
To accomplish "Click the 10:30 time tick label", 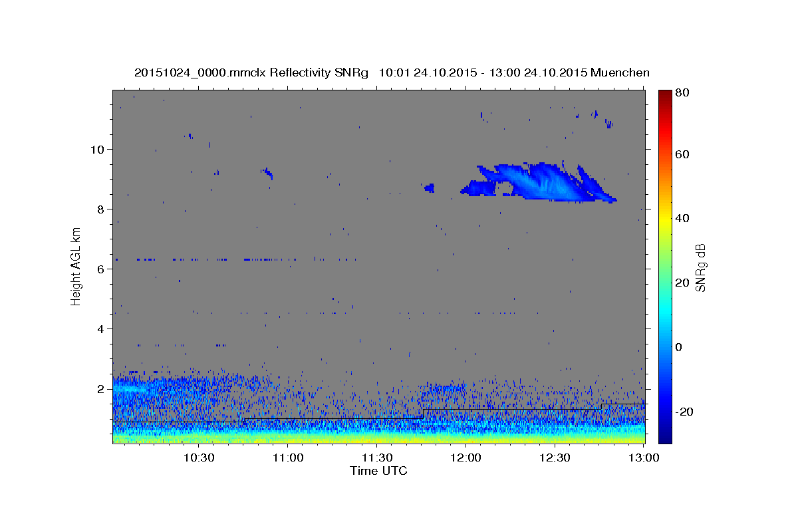I will pos(199,458).
